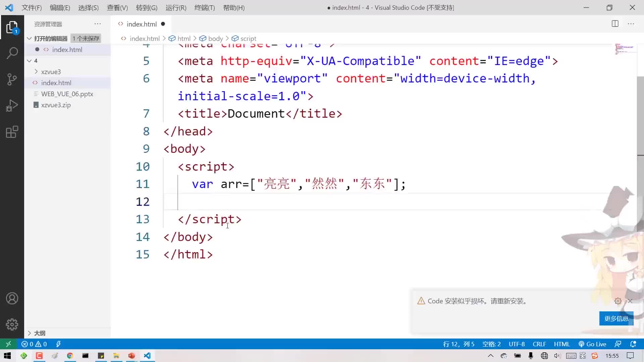Open the Selection menu
644x362 pixels.
88,7
